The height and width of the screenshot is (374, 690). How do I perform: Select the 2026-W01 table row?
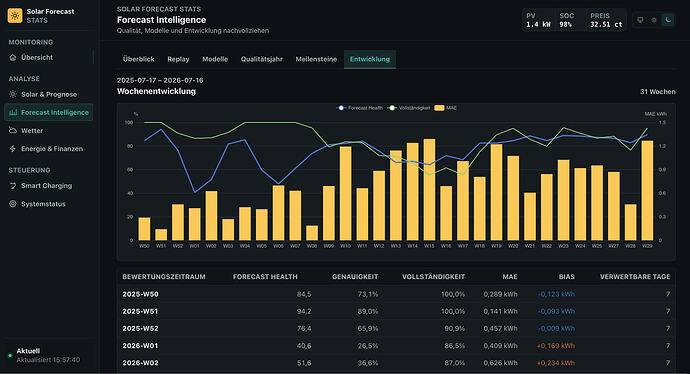(x=396, y=346)
